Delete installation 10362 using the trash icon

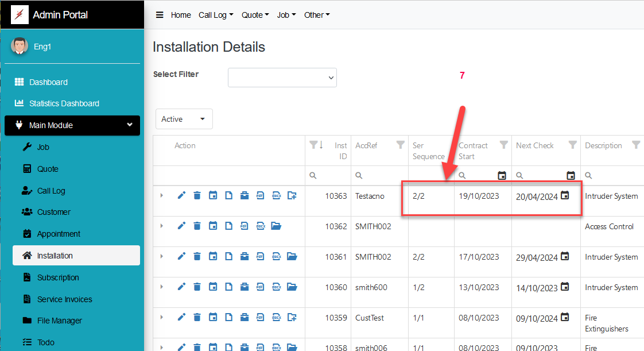click(x=197, y=226)
